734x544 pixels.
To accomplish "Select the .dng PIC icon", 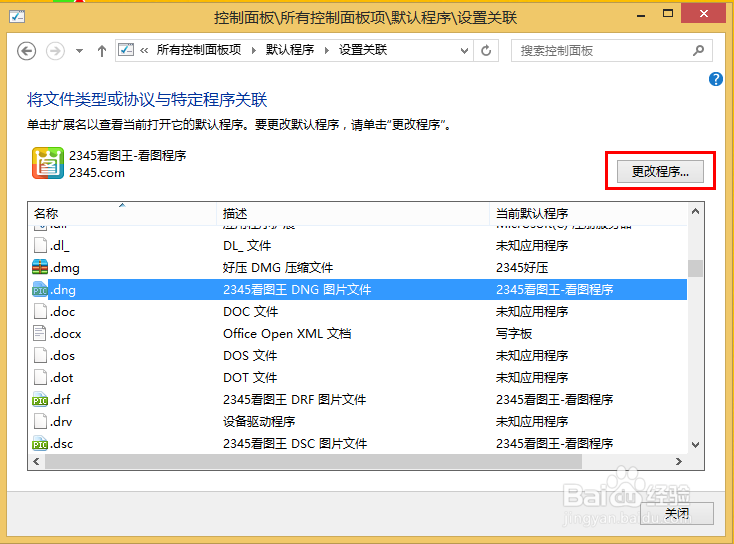I will [x=40, y=290].
